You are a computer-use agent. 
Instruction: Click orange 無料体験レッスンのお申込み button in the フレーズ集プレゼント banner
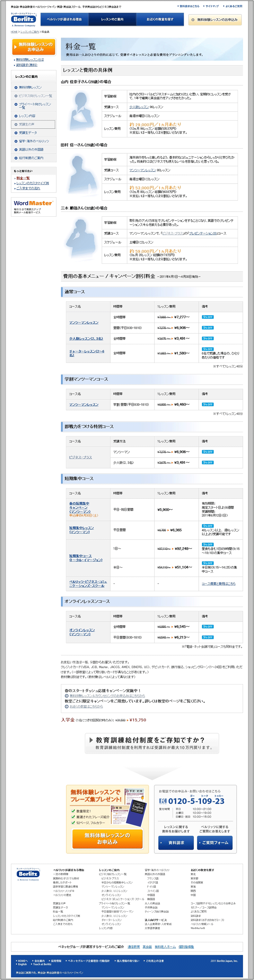[107, 839]
